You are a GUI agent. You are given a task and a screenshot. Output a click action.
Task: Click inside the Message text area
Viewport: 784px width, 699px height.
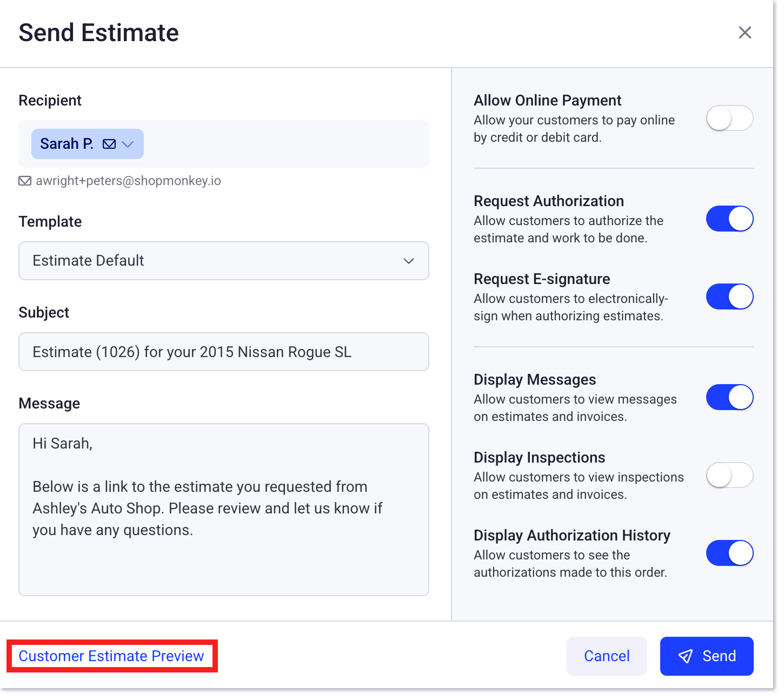[223, 509]
